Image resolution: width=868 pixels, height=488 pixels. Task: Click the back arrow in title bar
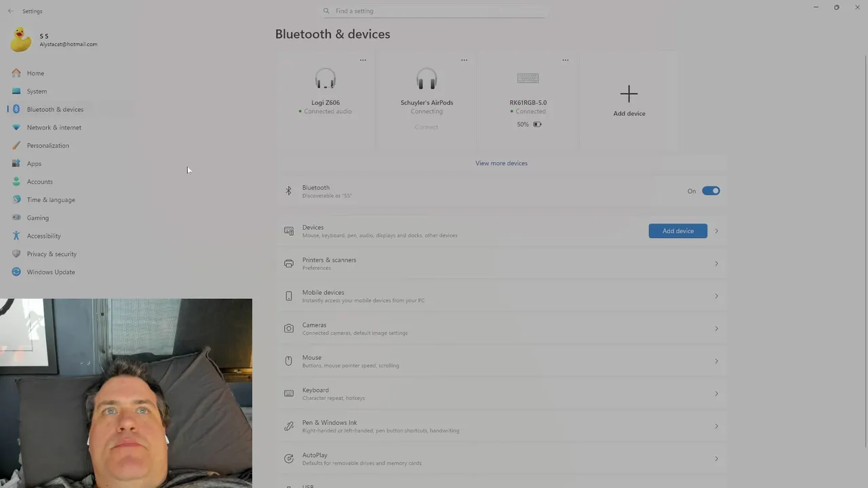click(x=10, y=11)
